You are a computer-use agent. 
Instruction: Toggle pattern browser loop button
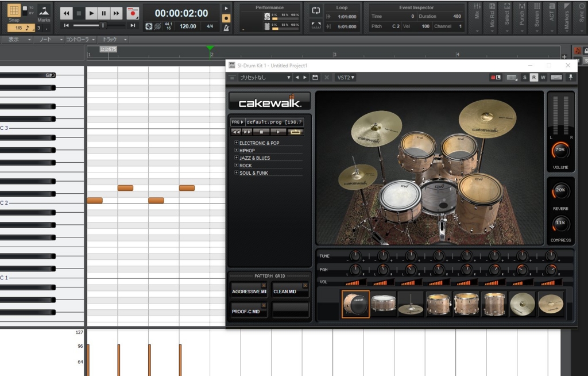point(295,132)
